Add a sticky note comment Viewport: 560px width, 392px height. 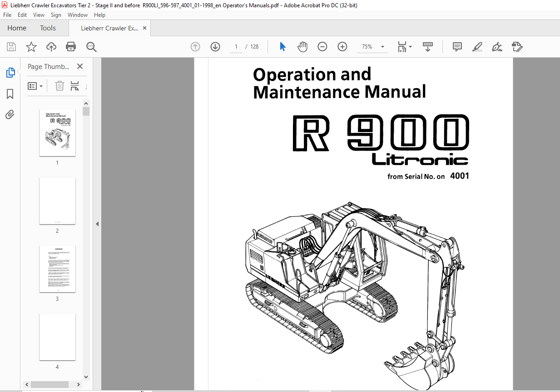click(x=457, y=47)
